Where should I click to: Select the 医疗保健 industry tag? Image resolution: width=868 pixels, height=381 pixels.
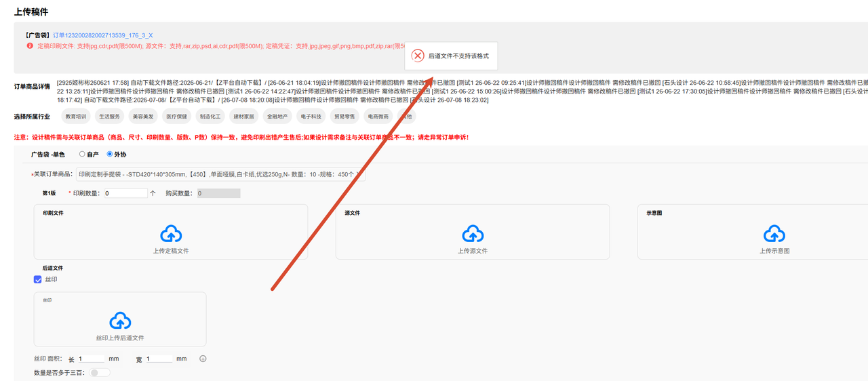click(176, 116)
